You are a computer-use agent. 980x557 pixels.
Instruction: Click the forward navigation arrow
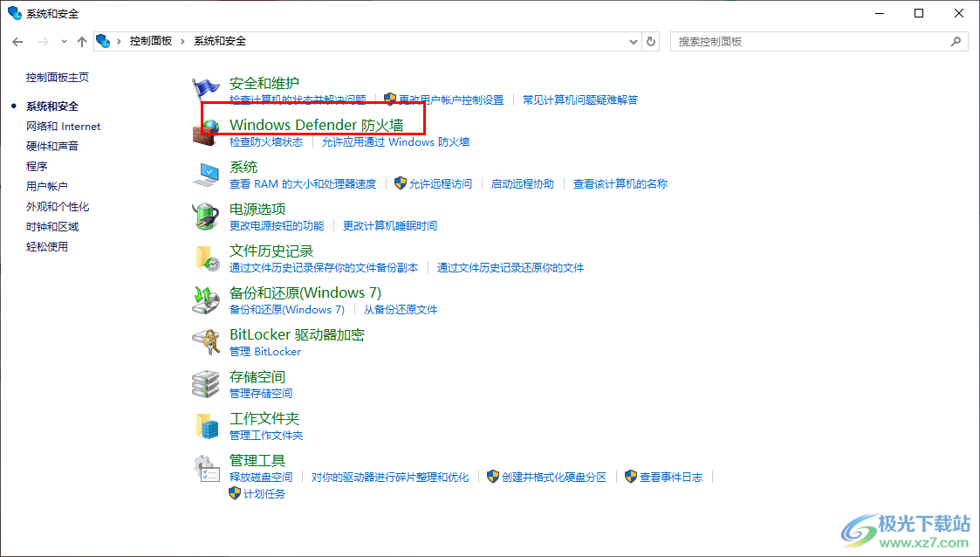pyautogui.click(x=43, y=41)
